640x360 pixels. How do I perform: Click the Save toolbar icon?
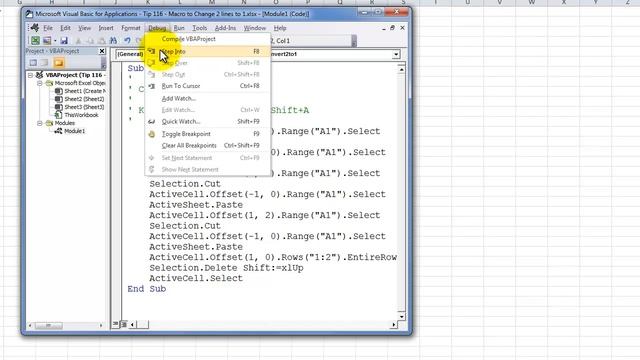[x=64, y=40]
